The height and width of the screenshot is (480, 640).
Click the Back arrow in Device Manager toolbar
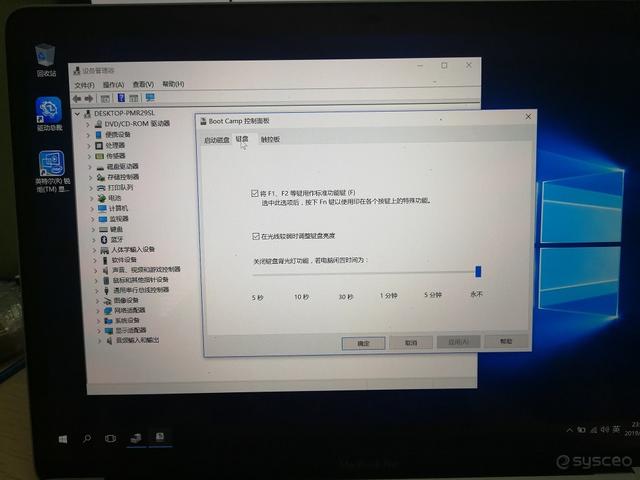[76, 99]
